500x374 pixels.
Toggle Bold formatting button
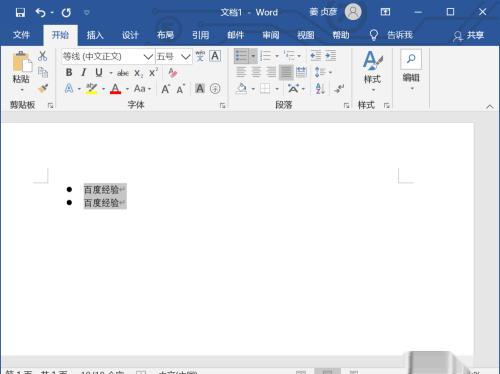coord(69,72)
